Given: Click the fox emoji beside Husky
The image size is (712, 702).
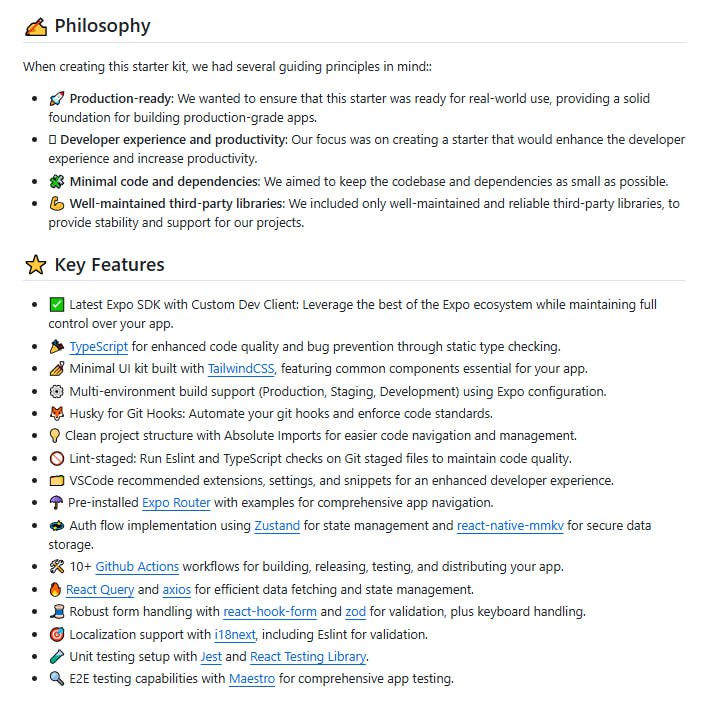Looking at the screenshot, I should [x=57, y=414].
